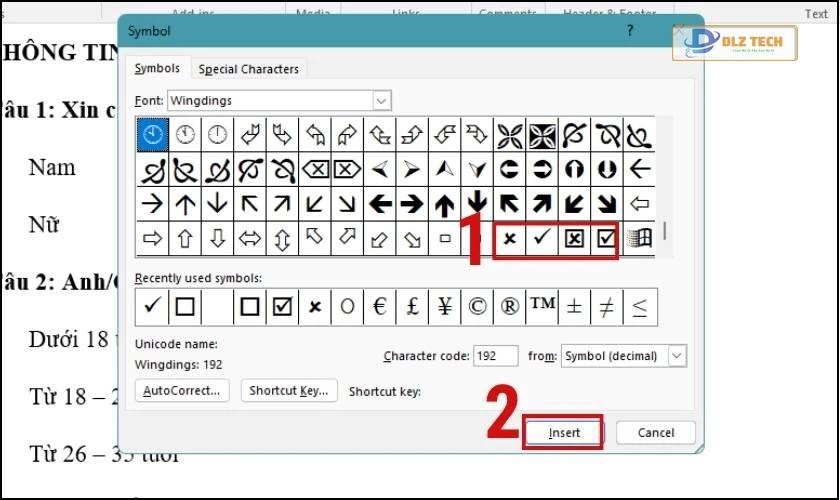Pick the not-equal sign from recent symbols
The width and height of the screenshot is (840, 500).
[x=607, y=307]
